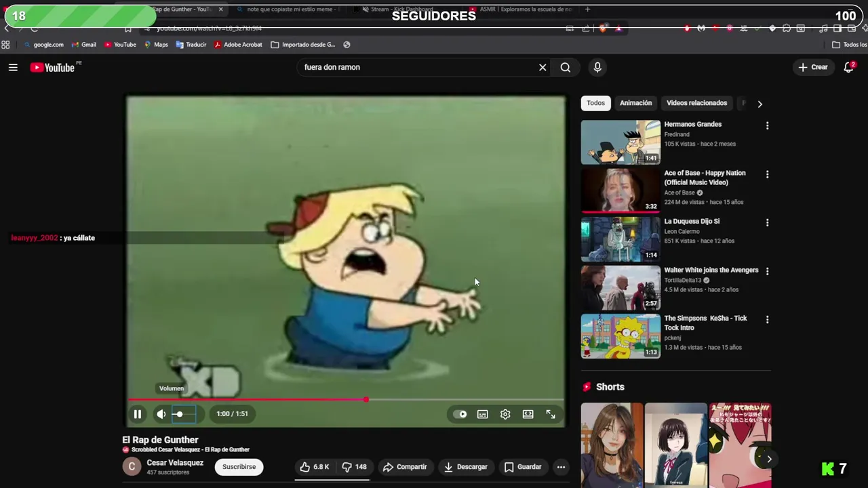Open options for The Simpsons Ke$ha video
The height and width of the screenshot is (488, 868).
(x=767, y=319)
